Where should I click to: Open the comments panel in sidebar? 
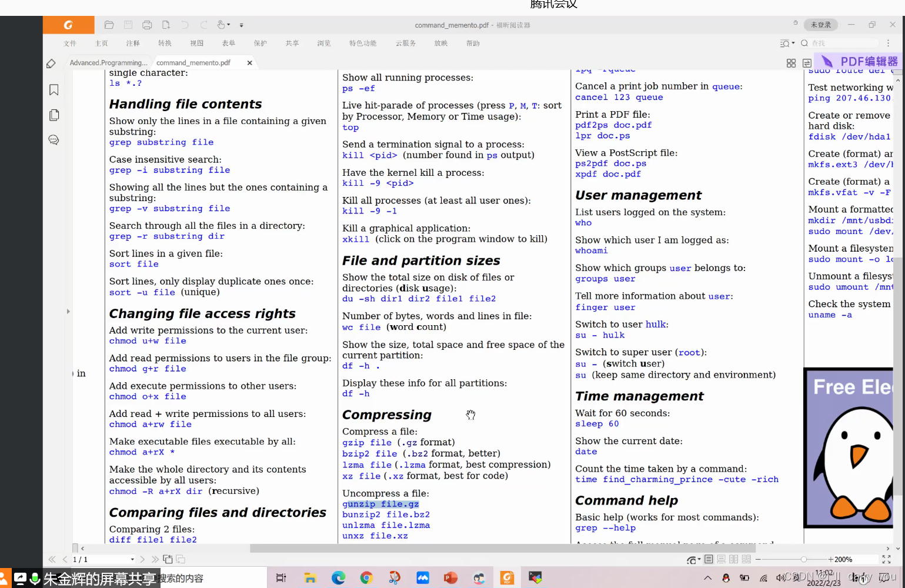pyautogui.click(x=54, y=140)
